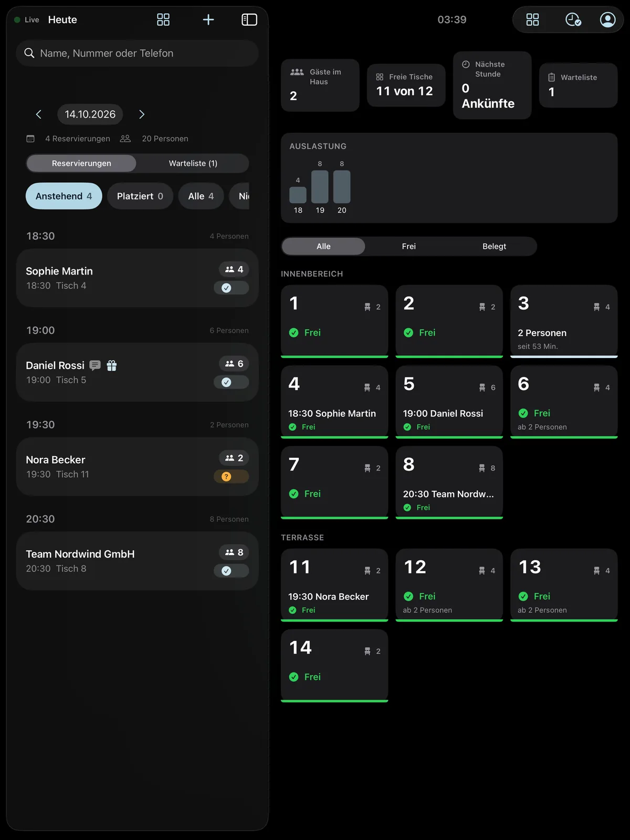
Task: Open the user profile icon
Action: tap(608, 20)
